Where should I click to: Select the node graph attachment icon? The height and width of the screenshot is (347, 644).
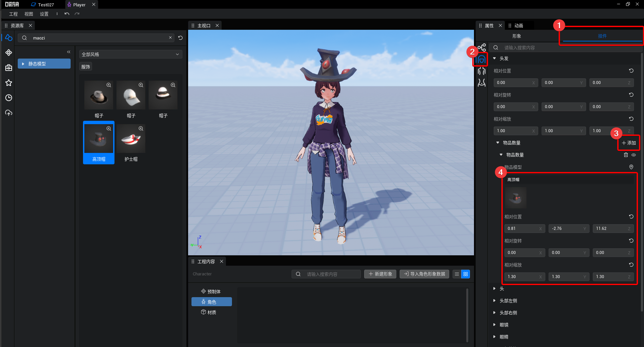(482, 48)
